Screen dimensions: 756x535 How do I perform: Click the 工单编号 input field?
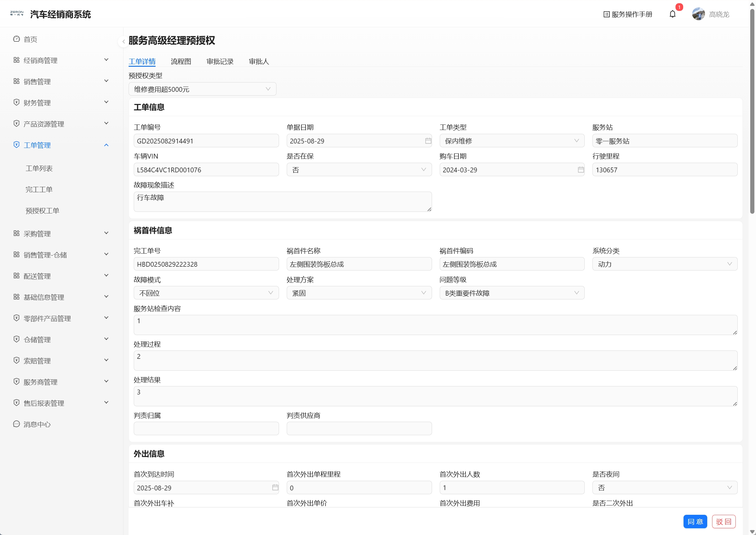click(x=206, y=141)
